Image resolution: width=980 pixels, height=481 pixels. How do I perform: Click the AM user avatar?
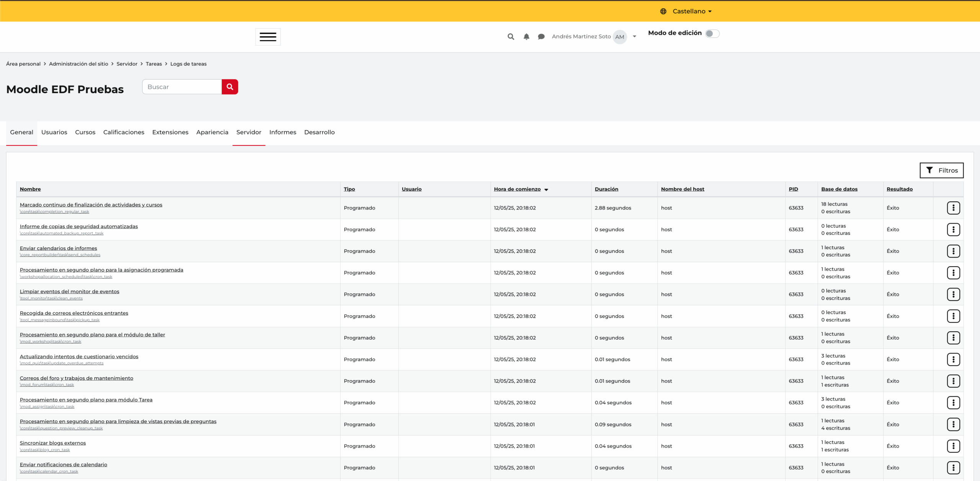pos(620,37)
